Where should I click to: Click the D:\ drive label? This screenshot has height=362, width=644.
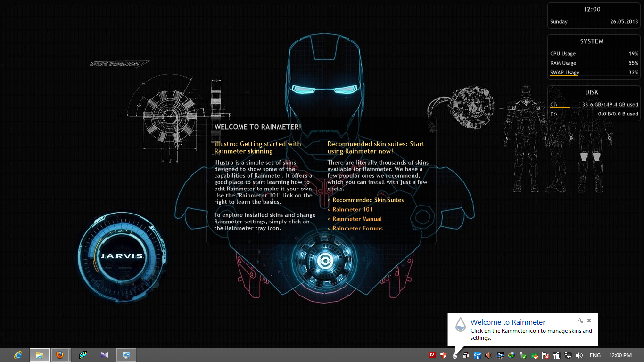[553, 114]
